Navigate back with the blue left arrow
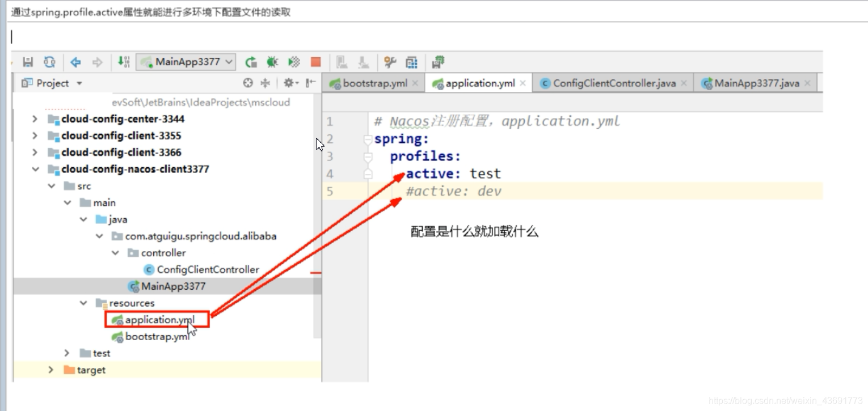This screenshot has width=868, height=411. 75,62
